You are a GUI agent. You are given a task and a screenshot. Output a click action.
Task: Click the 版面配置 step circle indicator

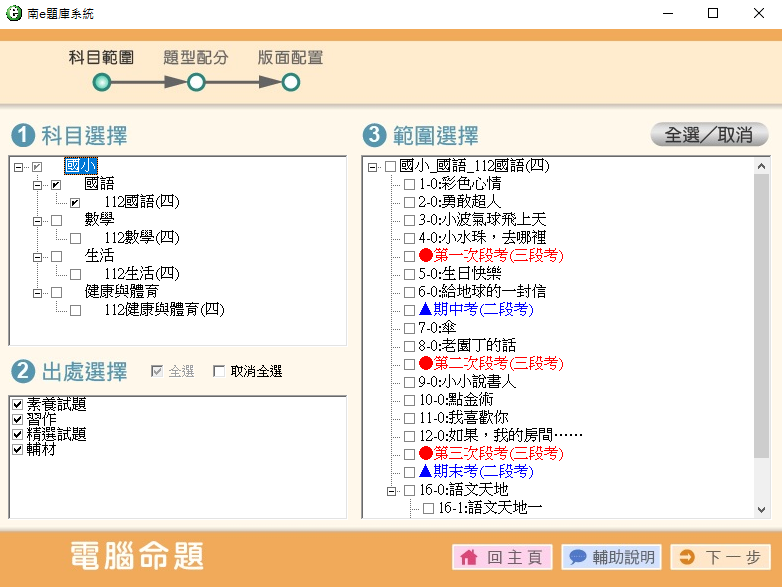coord(290,82)
